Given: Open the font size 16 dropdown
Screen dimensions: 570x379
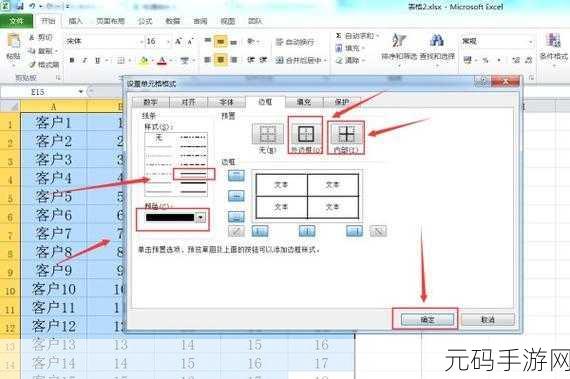Looking at the screenshot, I should [x=168, y=42].
